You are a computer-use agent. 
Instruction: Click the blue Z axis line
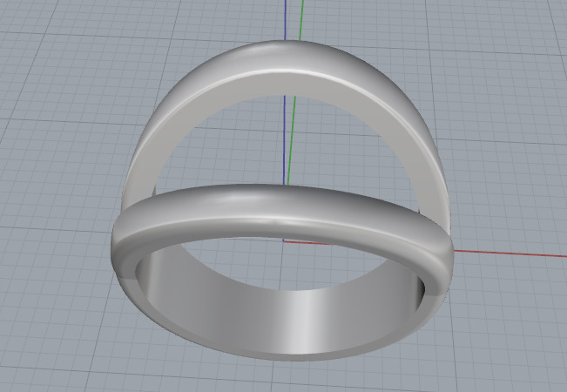(x=284, y=141)
